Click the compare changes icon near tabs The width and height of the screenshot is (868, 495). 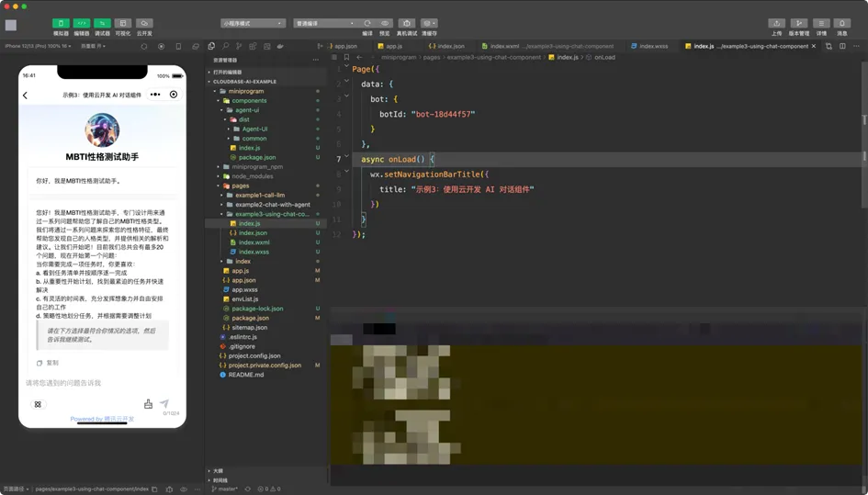(829, 47)
